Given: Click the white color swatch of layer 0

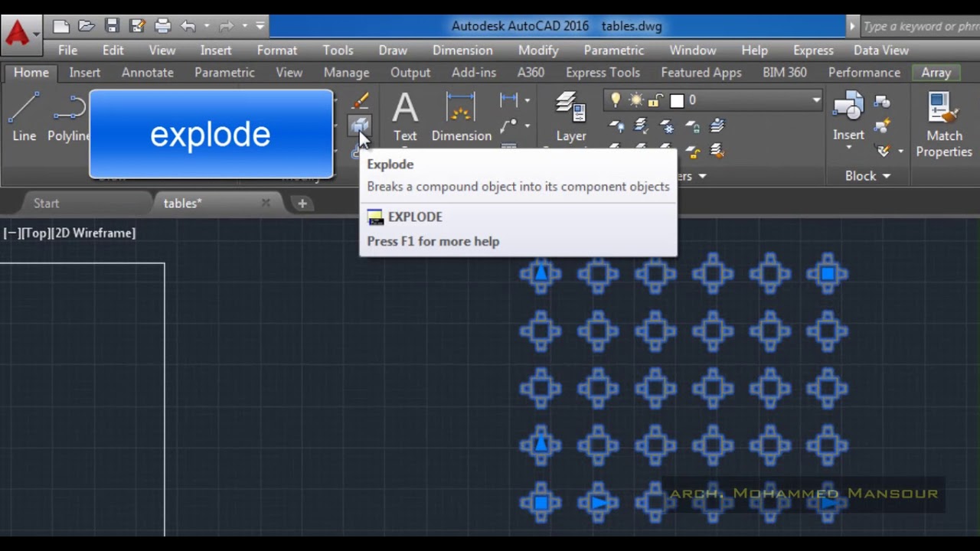Looking at the screenshot, I should [676, 100].
